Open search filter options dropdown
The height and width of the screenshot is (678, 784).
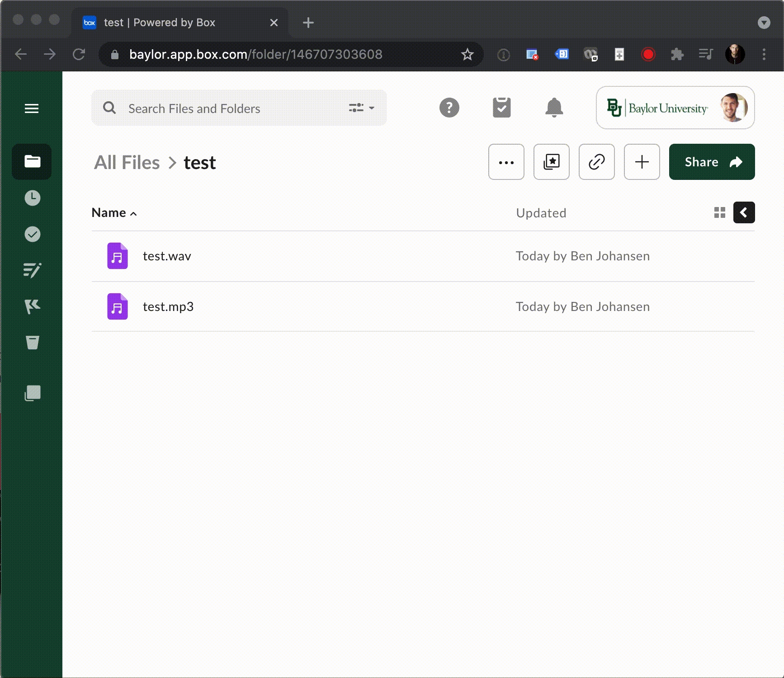pos(361,108)
